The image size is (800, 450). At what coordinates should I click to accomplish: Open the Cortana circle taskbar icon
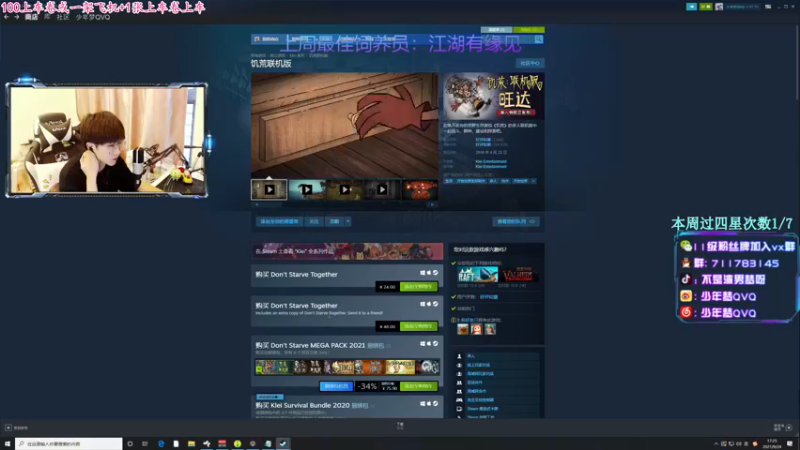(130, 444)
